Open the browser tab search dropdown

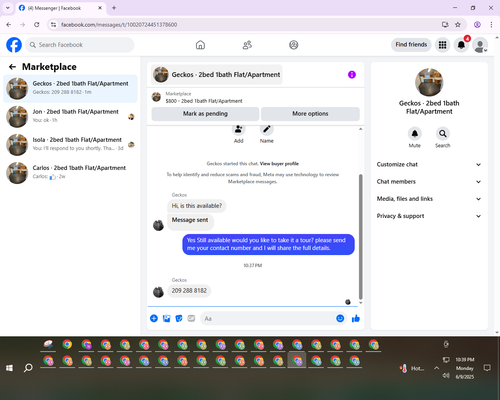coord(8,8)
